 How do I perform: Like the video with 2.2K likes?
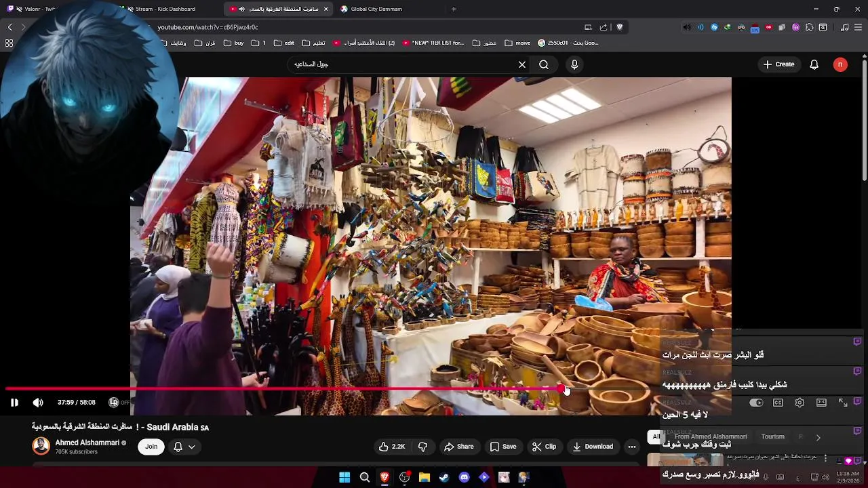click(391, 447)
